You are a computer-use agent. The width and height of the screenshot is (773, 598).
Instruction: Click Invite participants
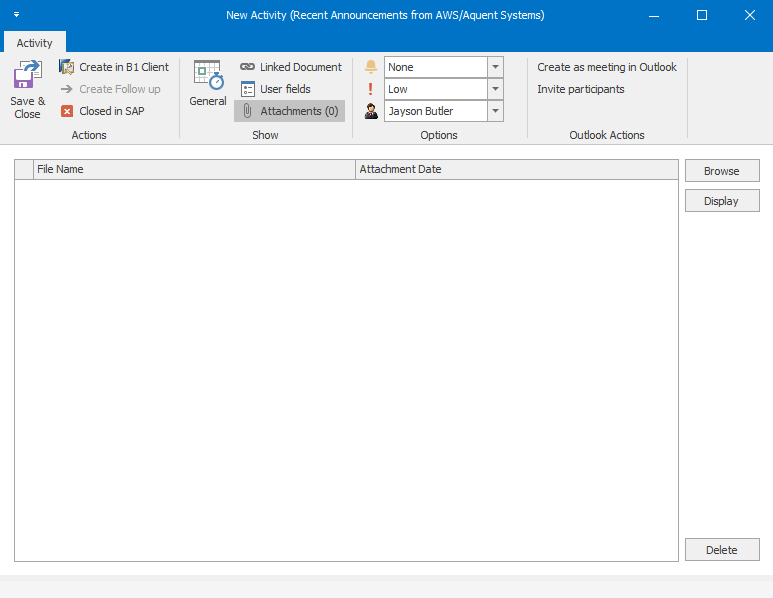click(x=581, y=89)
